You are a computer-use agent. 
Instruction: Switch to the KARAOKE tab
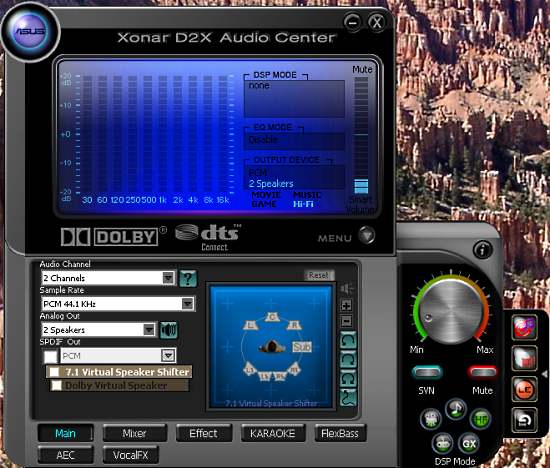[273, 434]
